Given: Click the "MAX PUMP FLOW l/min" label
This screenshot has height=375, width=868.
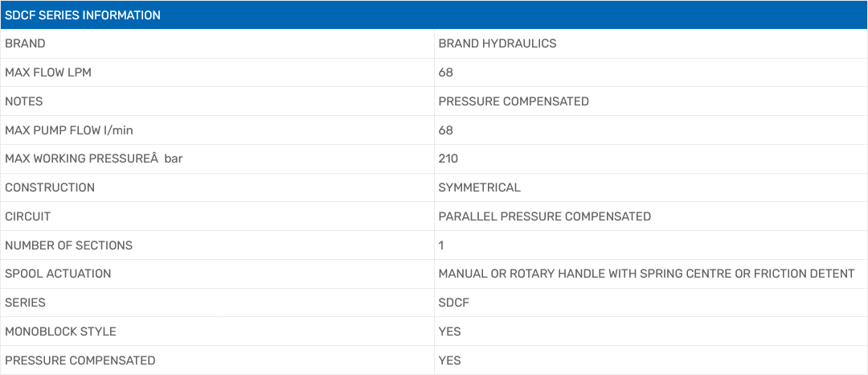Looking at the screenshot, I should click(x=69, y=130).
